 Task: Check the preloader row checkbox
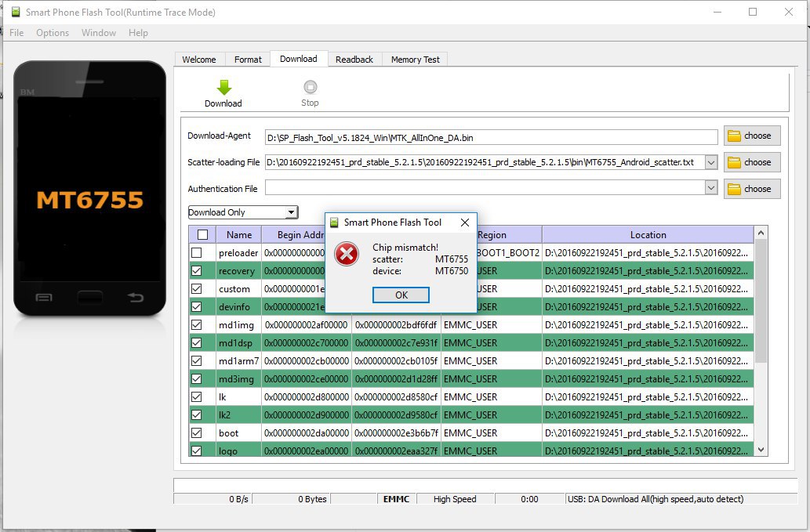(x=196, y=253)
